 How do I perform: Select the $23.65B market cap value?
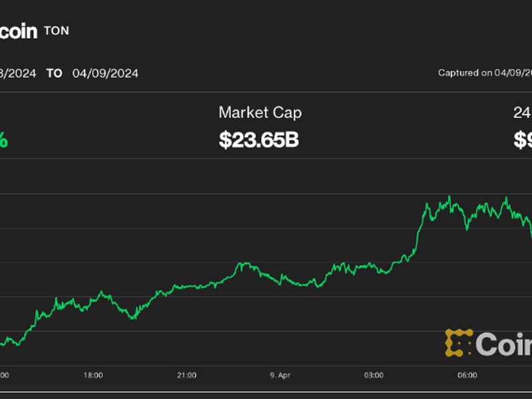point(259,140)
